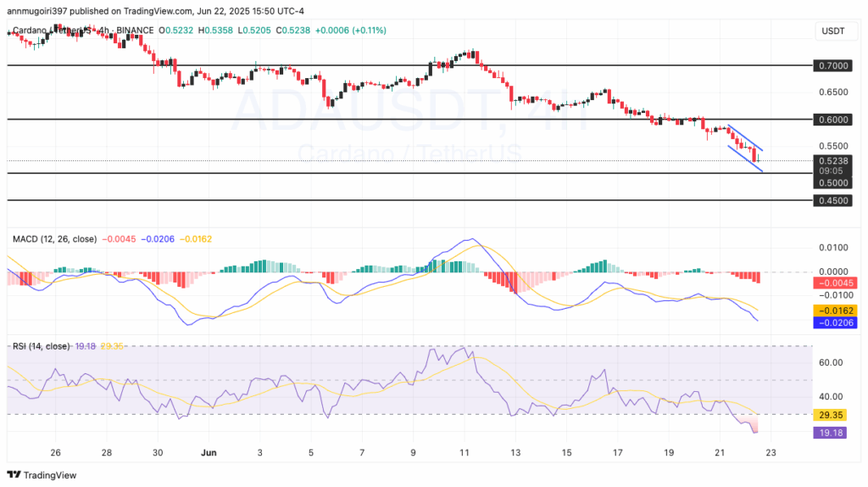Select the 0.4500 price level label
The width and height of the screenshot is (868, 487).
832,200
